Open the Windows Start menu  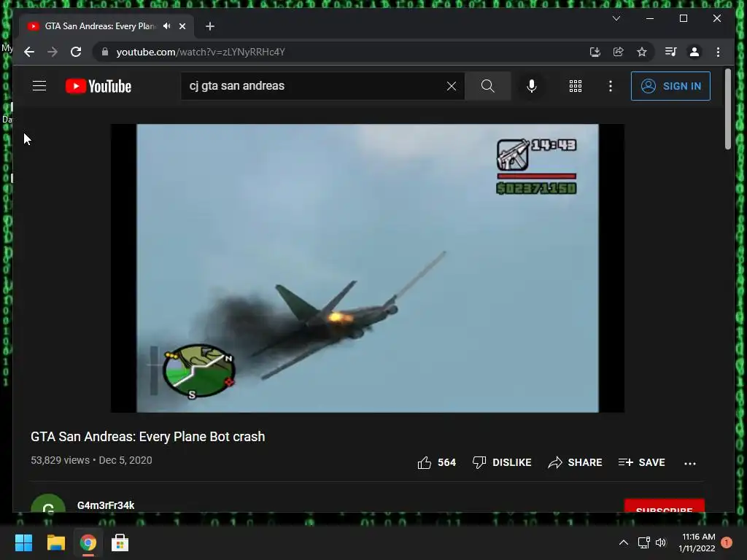23,542
